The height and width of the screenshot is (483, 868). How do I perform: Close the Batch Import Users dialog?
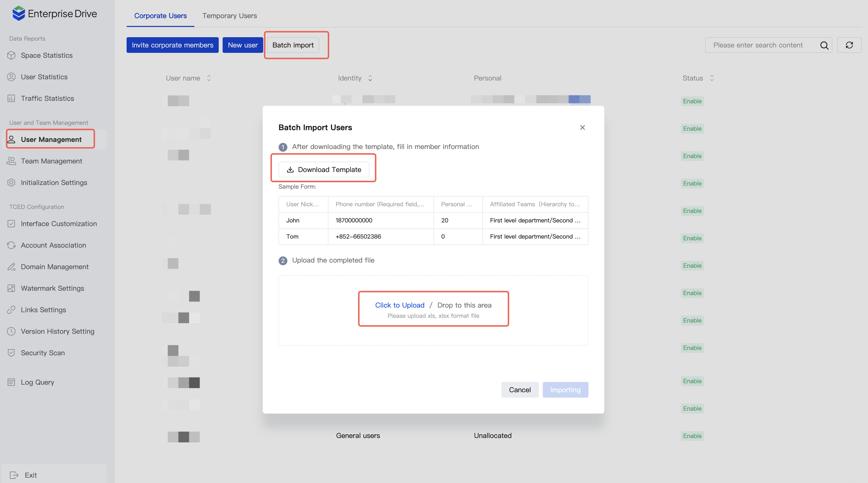tap(582, 127)
